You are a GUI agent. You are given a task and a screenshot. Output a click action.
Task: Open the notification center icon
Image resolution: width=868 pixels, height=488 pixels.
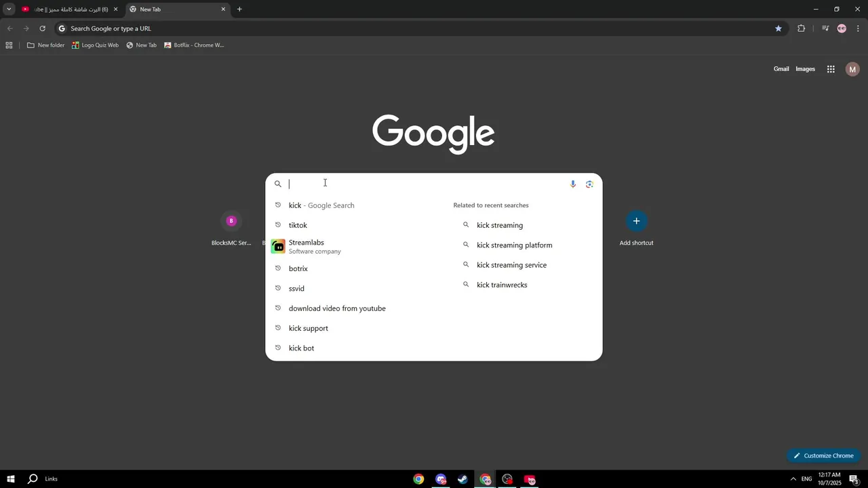(854, 479)
